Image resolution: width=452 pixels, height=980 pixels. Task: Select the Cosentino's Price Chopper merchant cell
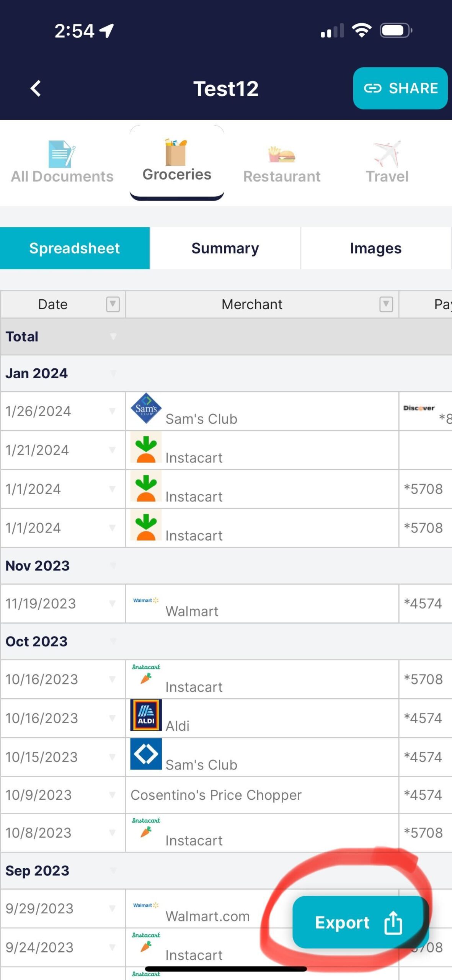tap(216, 795)
